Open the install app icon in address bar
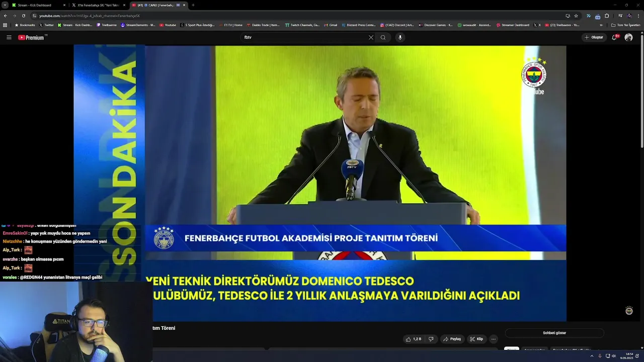 tap(568, 16)
